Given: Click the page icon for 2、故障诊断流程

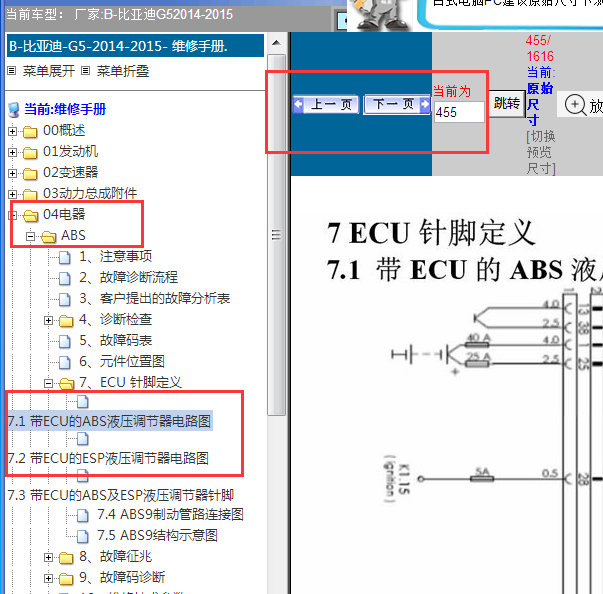Looking at the screenshot, I should [x=65, y=278].
